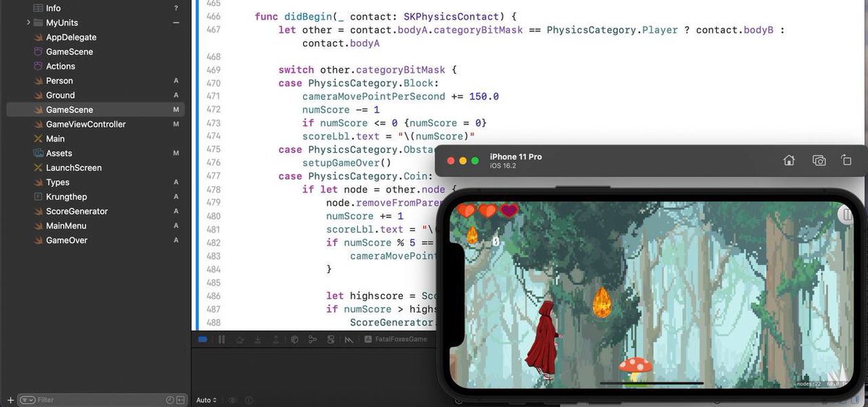Click the plus button in navigator footer

coord(10,400)
